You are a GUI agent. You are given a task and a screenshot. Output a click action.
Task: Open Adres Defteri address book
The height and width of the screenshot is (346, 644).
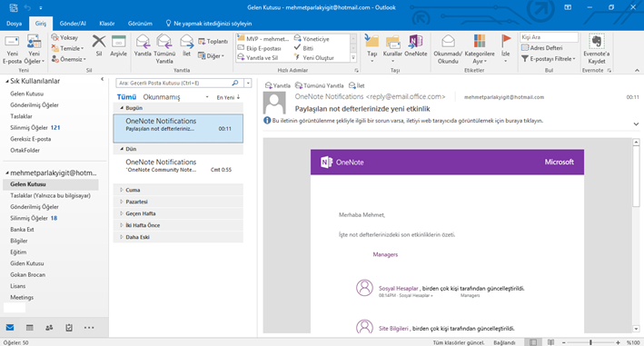[x=541, y=48]
